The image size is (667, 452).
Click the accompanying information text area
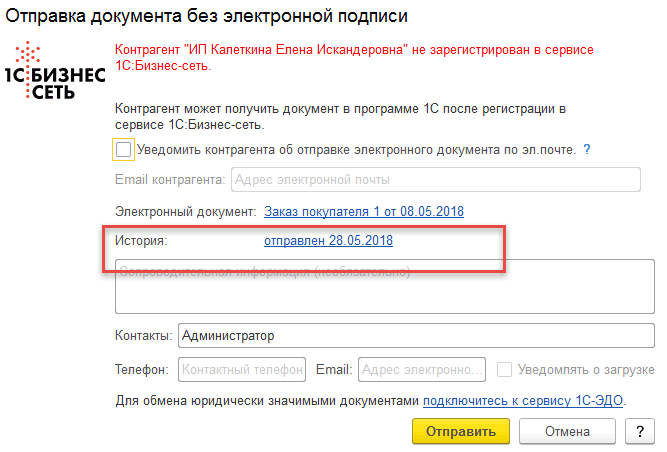point(385,290)
